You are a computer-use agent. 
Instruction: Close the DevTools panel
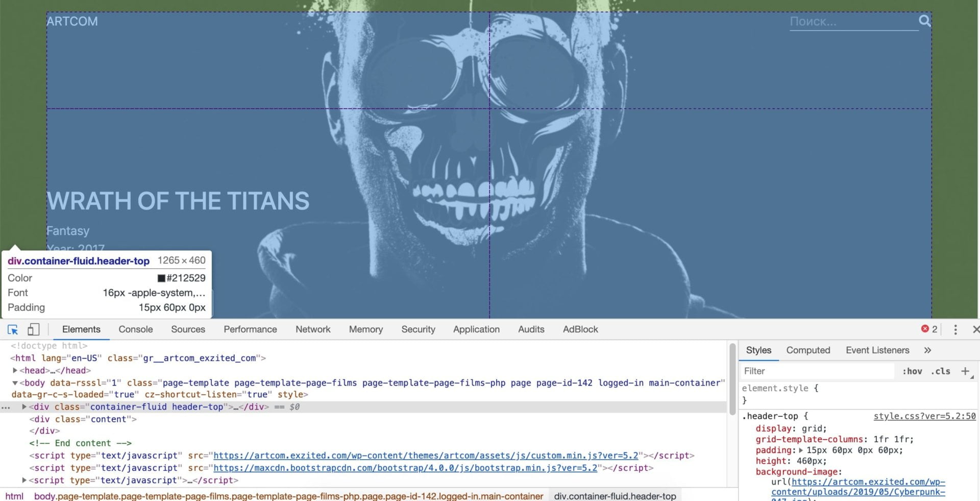(x=975, y=329)
